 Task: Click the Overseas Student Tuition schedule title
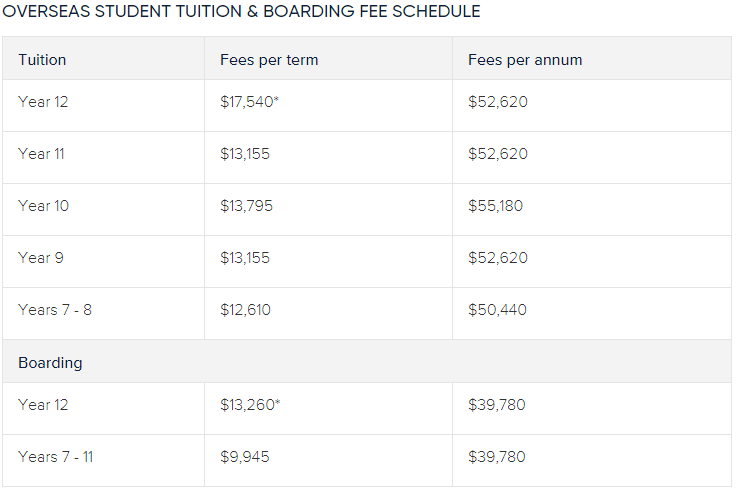241,11
